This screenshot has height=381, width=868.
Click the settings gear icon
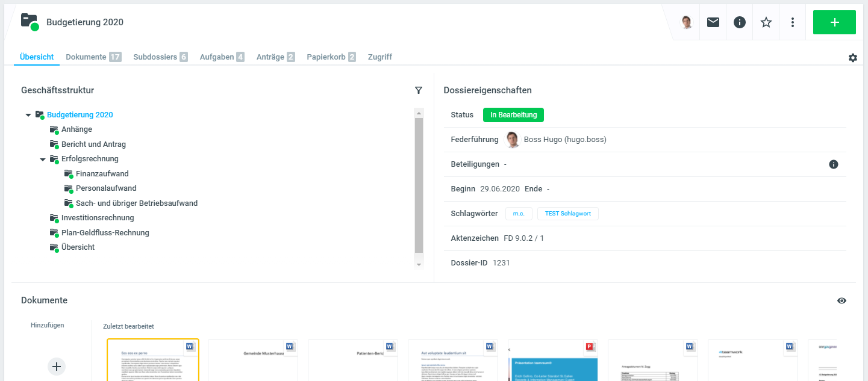pyautogui.click(x=853, y=58)
